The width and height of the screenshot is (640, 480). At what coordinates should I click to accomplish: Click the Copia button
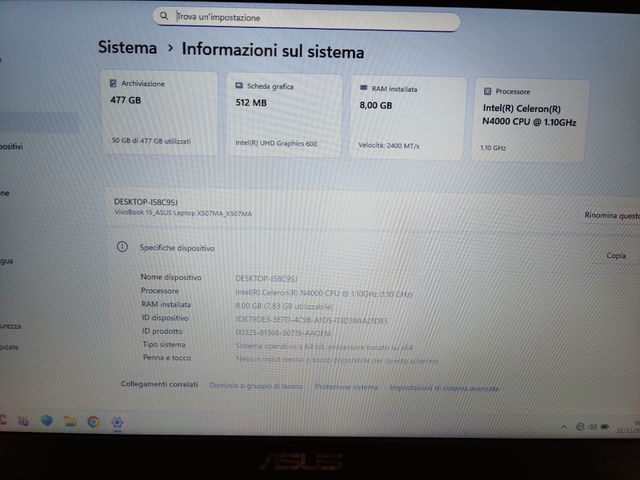coord(616,256)
